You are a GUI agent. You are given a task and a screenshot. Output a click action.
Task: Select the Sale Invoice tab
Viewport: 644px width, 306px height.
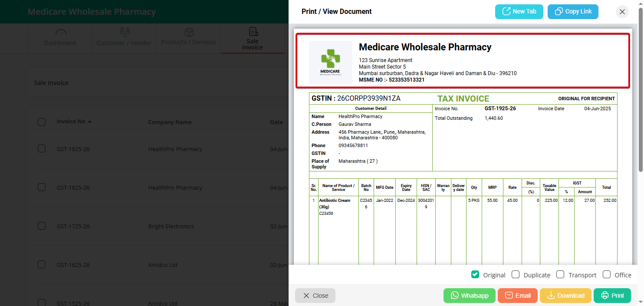253,38
